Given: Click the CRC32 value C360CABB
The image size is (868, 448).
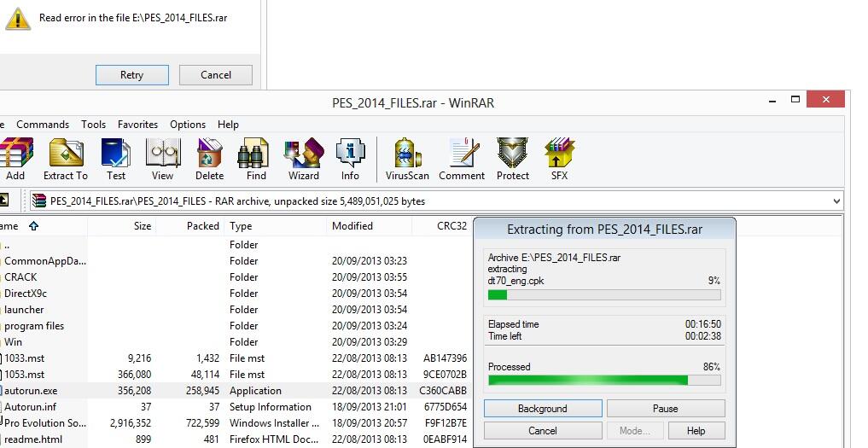Looking at the screenshot, I should tap(443, 391).
